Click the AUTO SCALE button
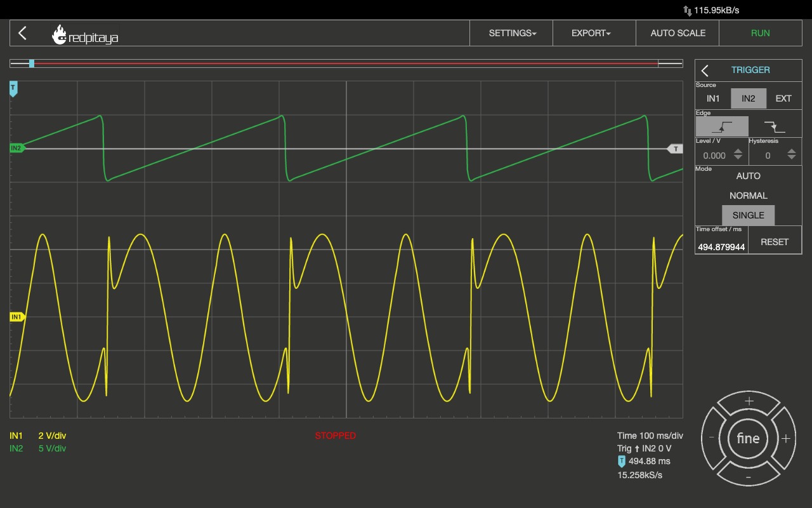The width and height of the screenshot is (812, 508). click(x=678, y=33)
